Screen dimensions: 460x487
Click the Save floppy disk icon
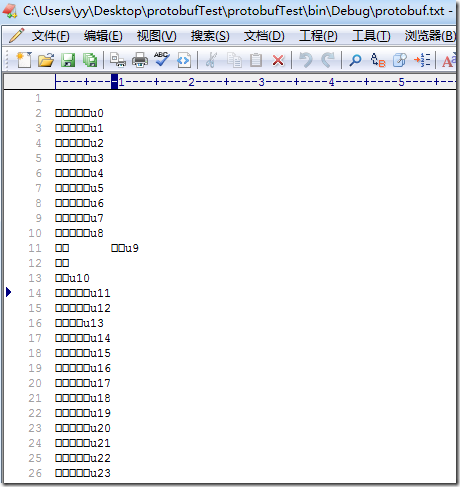tap(68, 60)
